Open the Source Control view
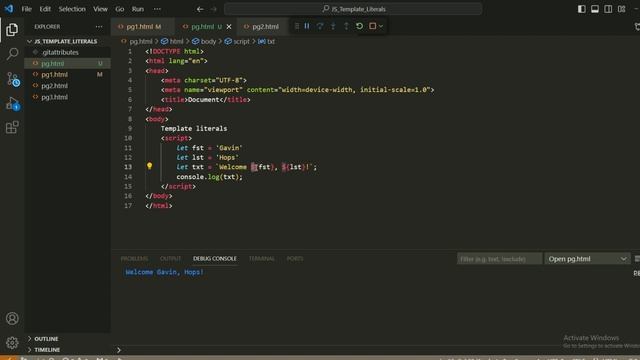This screenshot has height=360, width=640. [13, 79]
